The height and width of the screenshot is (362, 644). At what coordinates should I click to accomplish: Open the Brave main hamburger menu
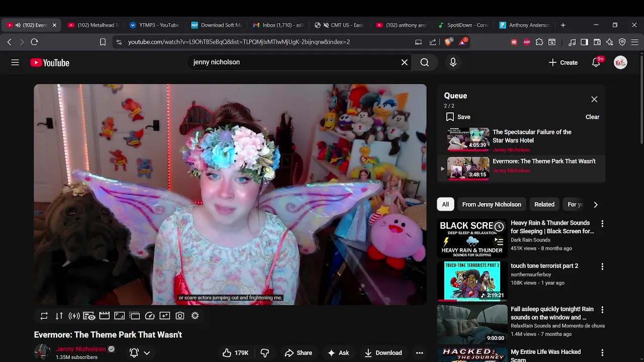pyautogui.click(x=635, y=42)
